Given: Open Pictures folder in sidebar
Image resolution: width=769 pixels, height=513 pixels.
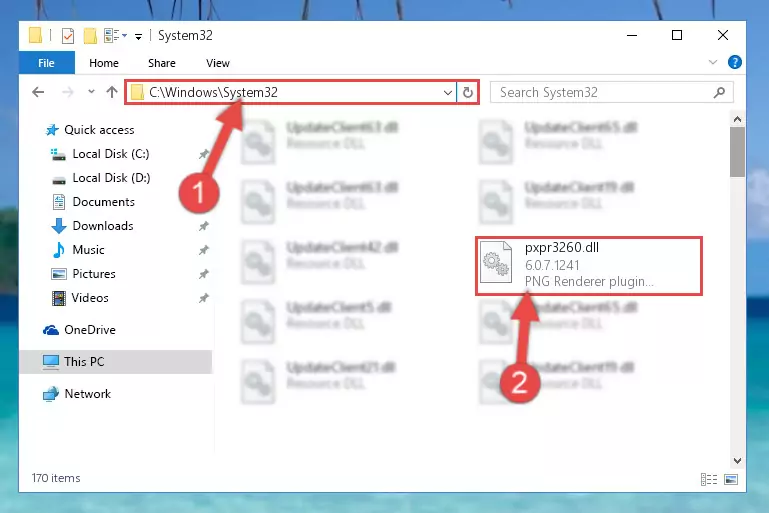Looking at the screenshot, I should click(94, 274).
